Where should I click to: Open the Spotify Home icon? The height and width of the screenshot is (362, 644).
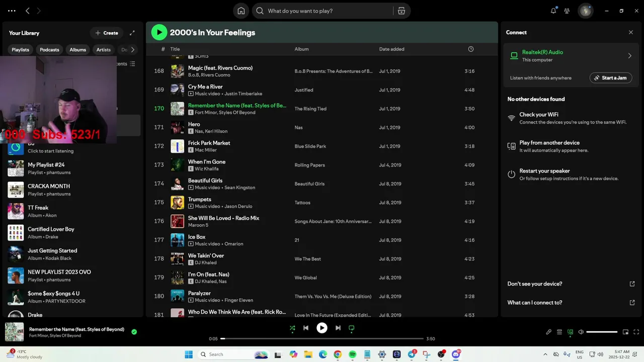(241, 11)
